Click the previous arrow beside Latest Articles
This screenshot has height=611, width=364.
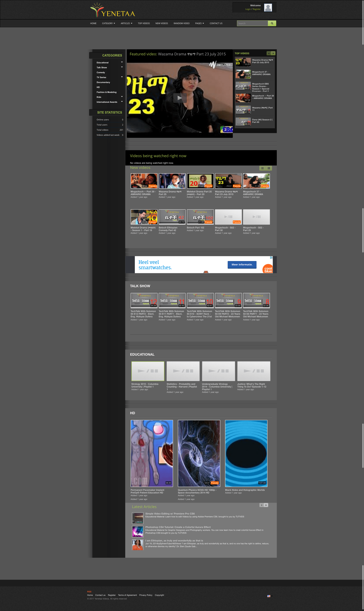coord(261,505)
